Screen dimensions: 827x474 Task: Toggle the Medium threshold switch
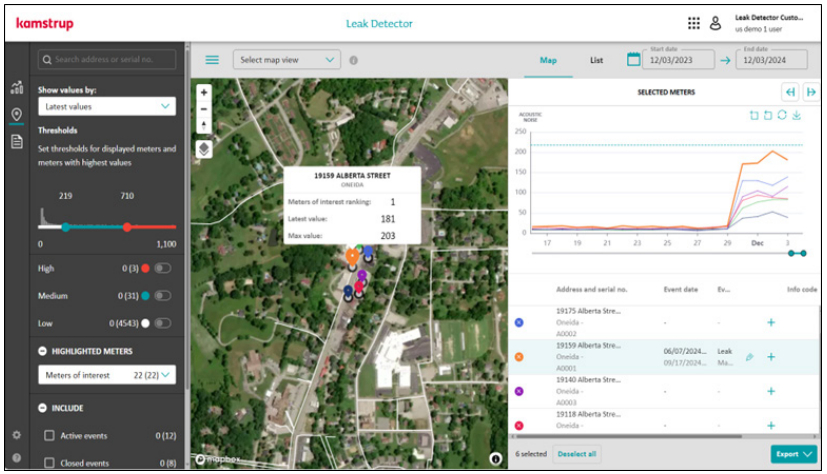(162, 296)
